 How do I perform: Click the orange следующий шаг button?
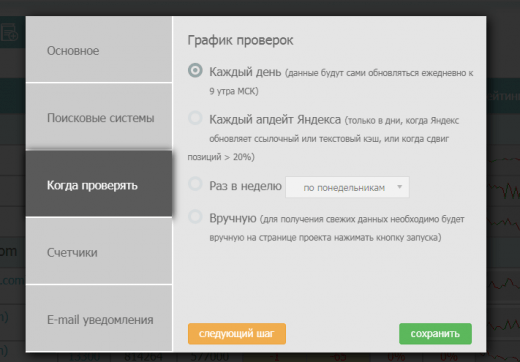pyautogui.click(x=237, y=333)
